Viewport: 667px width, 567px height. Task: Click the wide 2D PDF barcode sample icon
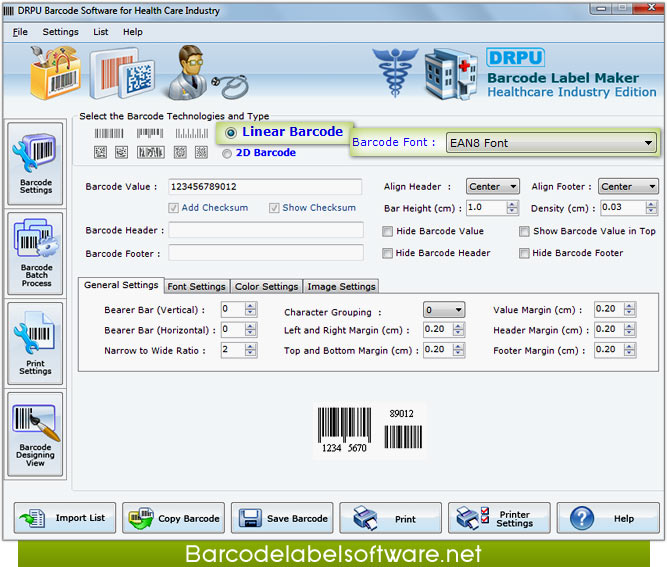coord(151,152)
